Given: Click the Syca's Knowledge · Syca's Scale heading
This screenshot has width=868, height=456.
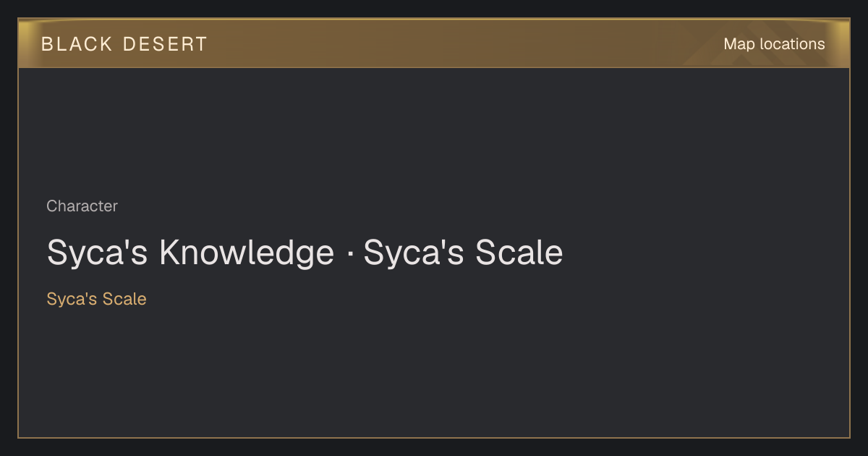Looking at the screenshot, I should [x=305, y=253].
